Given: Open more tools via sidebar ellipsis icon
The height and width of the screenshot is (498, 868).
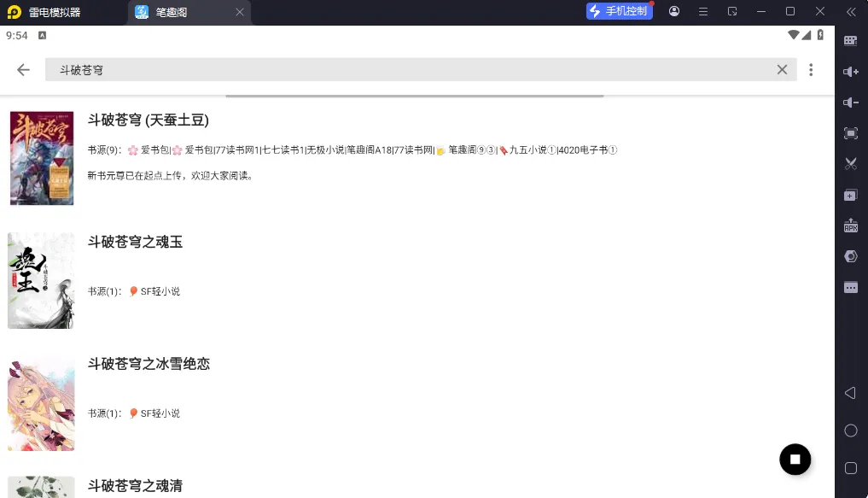Looking at the screenshot, I should point(851,287).
